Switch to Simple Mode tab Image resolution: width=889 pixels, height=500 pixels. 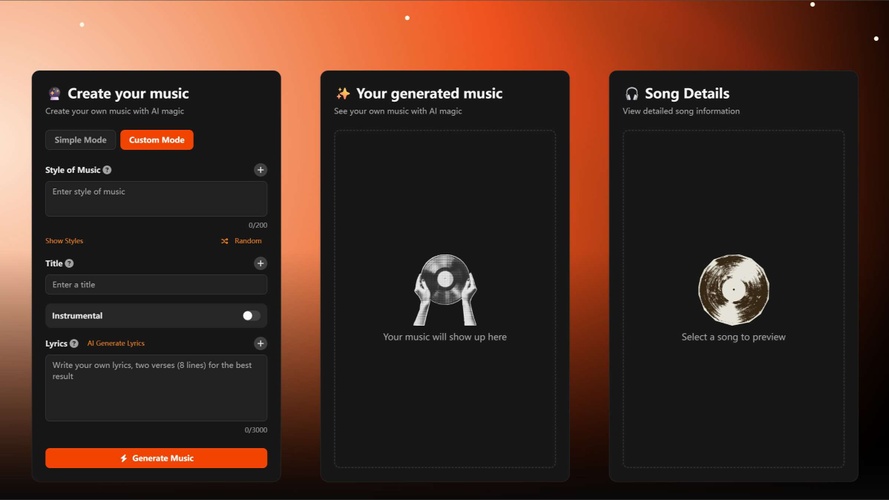[x=81, y=139]
